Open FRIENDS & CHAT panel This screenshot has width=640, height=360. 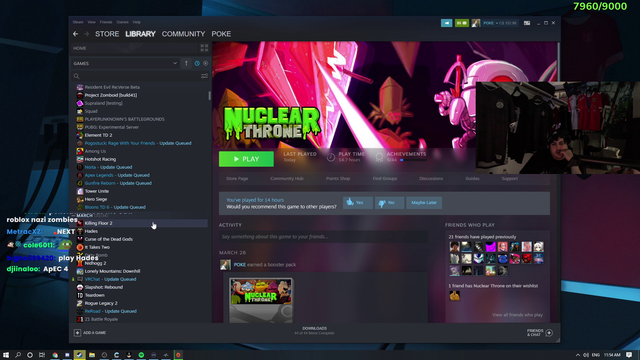point(539,333)
